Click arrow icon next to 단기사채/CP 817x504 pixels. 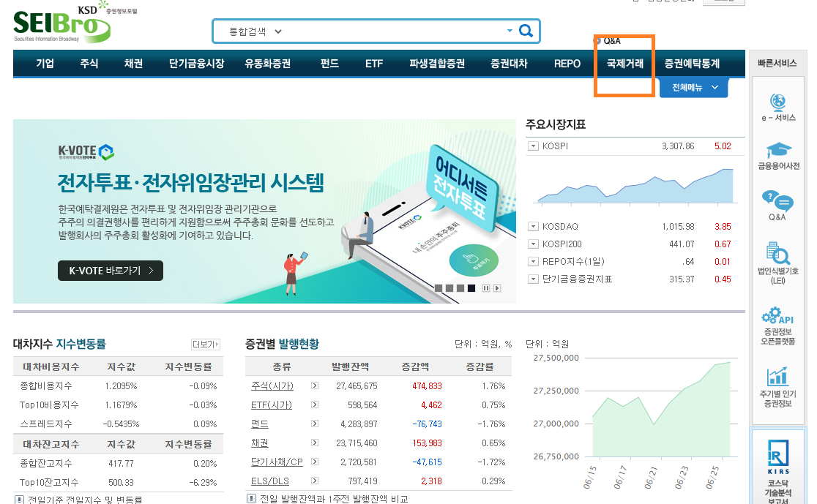point(315,462)
